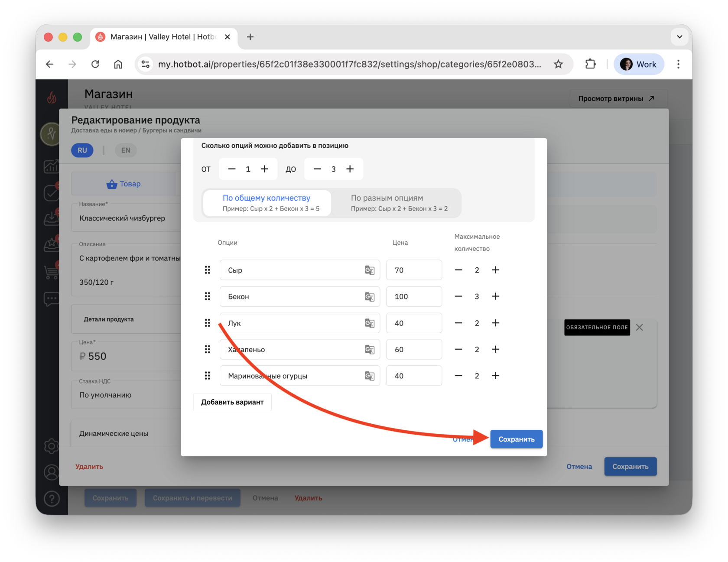Grab drag handle of Сыр row
This screenshot has height=562, width=728.
(208, 270)
